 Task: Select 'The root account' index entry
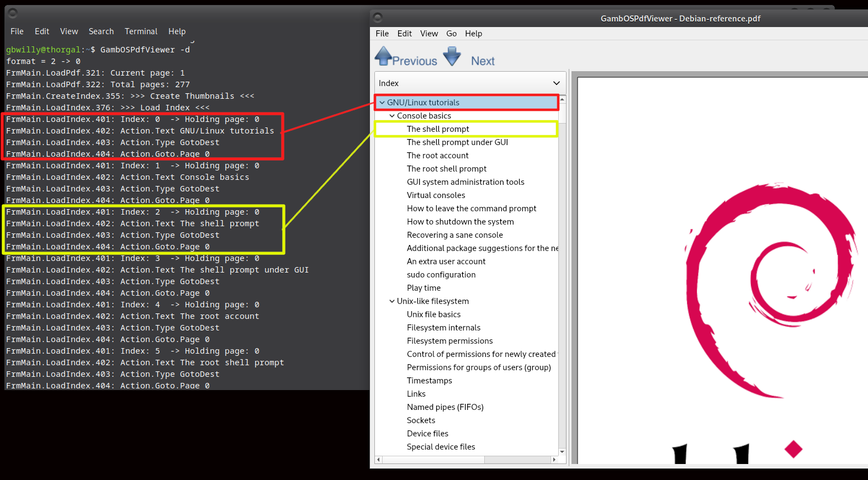point(438,156)
